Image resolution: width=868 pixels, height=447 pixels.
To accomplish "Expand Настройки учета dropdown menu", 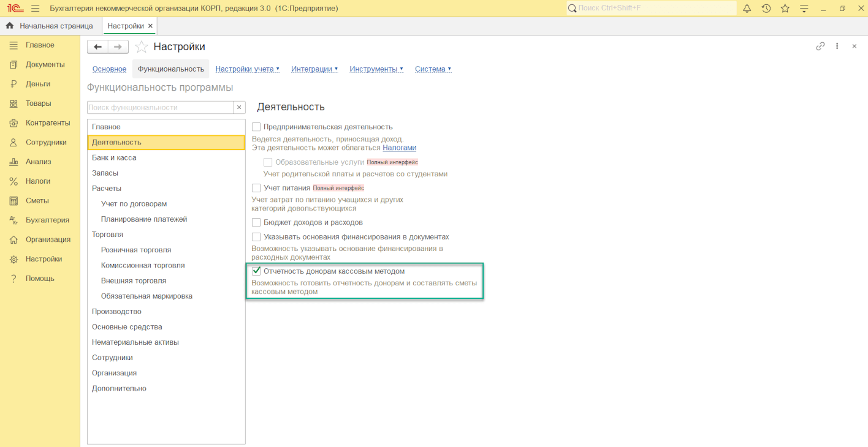I will pos(248,69).
